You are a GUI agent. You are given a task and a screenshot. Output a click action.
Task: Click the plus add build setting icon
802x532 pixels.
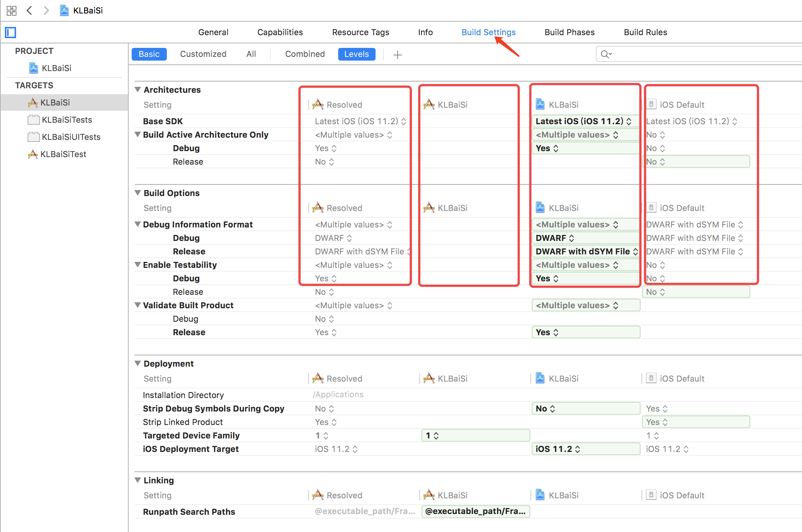397,55
